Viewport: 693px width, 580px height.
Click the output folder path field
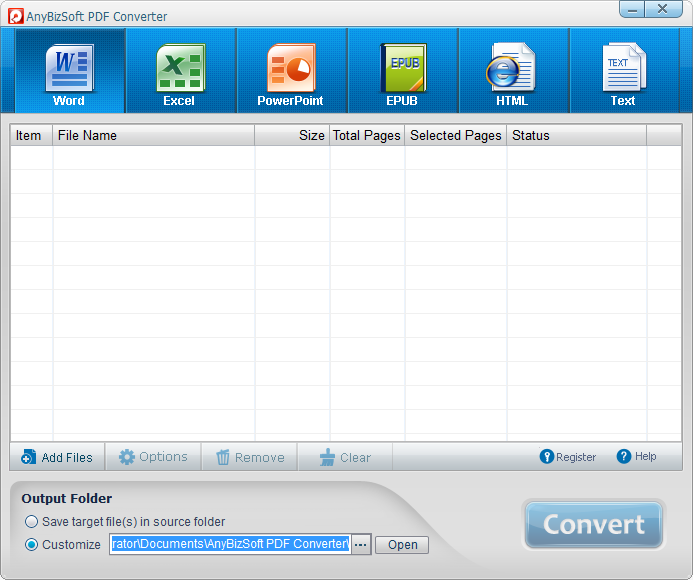click(229, 545)
